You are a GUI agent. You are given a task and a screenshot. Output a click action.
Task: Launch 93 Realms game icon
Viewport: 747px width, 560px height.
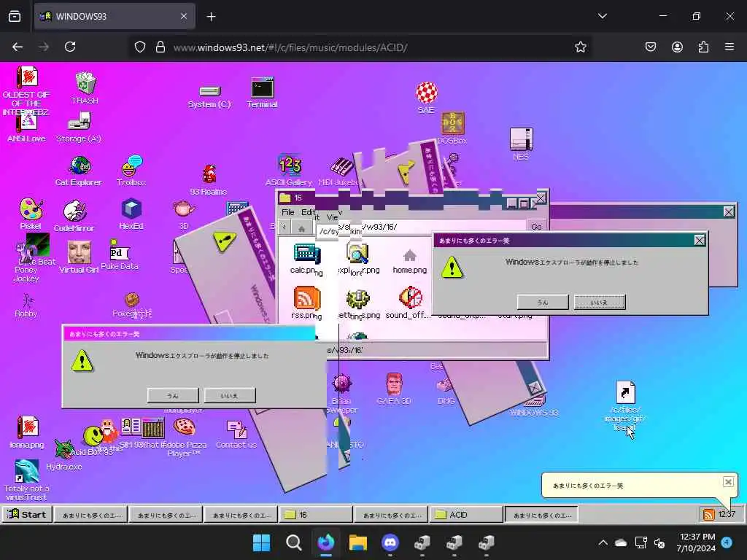[209, 180]
